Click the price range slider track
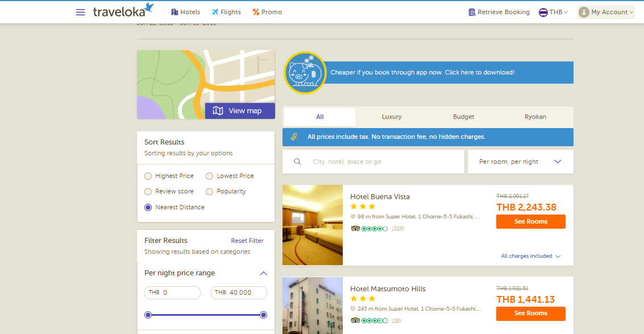 pos(206,315)
